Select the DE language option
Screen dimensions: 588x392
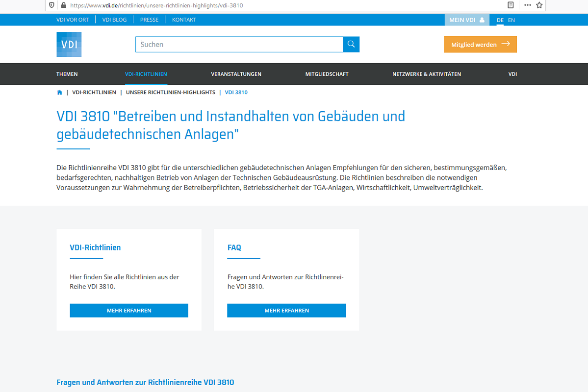pos(500,20)
